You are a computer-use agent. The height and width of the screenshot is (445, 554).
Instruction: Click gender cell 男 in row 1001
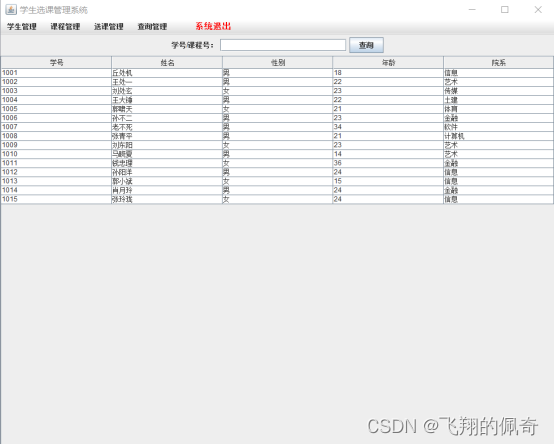pyautogui.click(x=277, y=73)
